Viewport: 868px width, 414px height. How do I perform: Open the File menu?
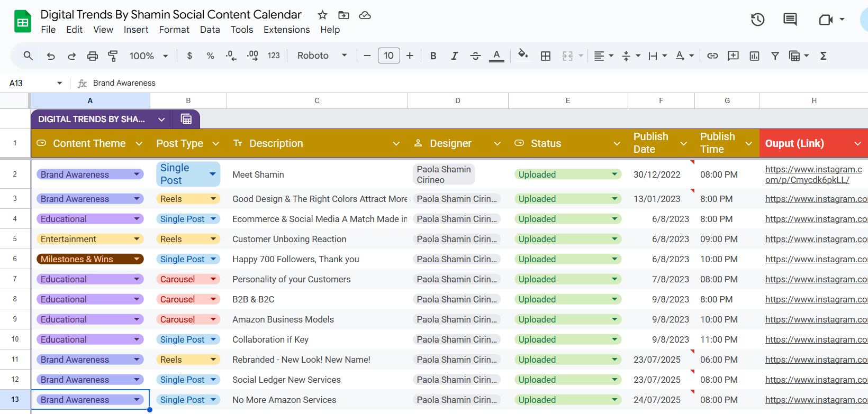48,30
